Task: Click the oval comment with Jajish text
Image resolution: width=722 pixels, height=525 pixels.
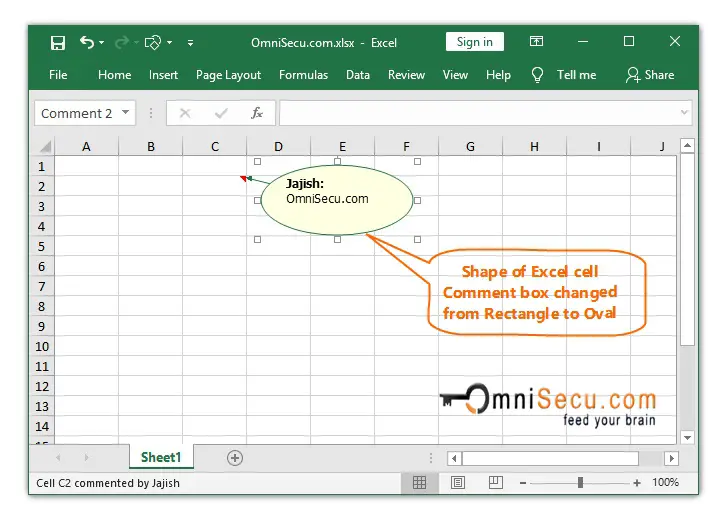Action: tap(337, 200)
